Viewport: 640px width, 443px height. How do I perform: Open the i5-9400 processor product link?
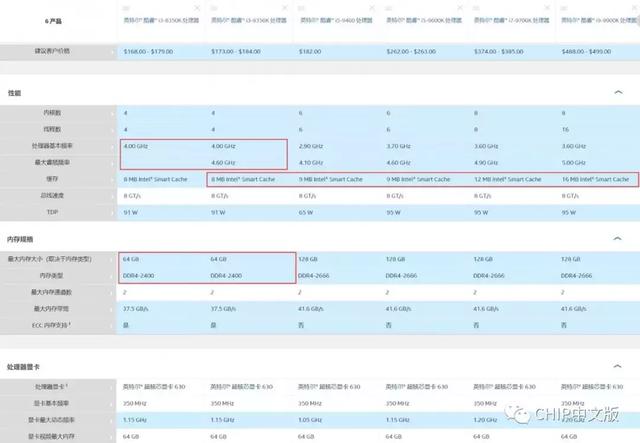pos(336,20)
